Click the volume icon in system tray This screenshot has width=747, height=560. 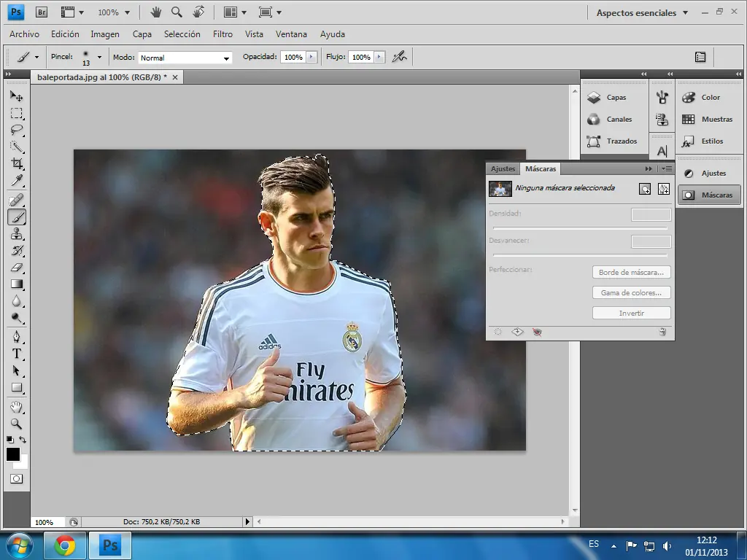(667, 546)
